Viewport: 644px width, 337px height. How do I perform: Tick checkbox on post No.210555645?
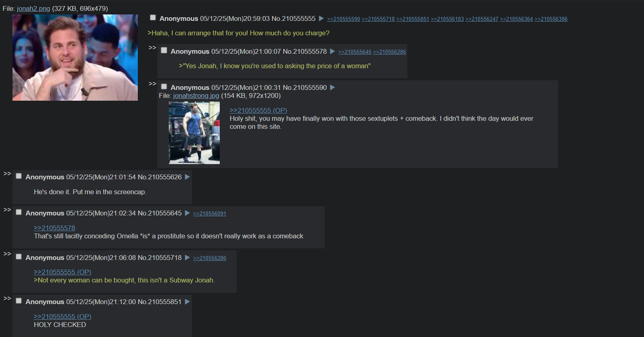coord(18,212)
